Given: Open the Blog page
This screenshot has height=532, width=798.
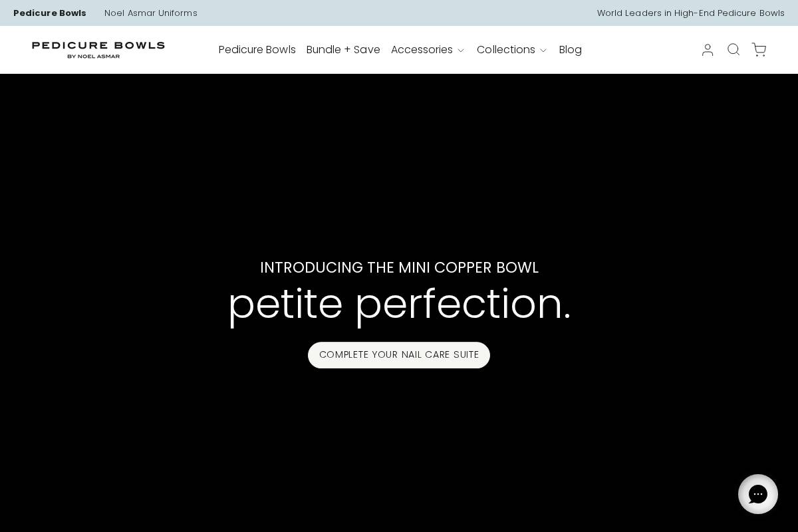Looking at the screenshot, I should click(x=570, y=50).
